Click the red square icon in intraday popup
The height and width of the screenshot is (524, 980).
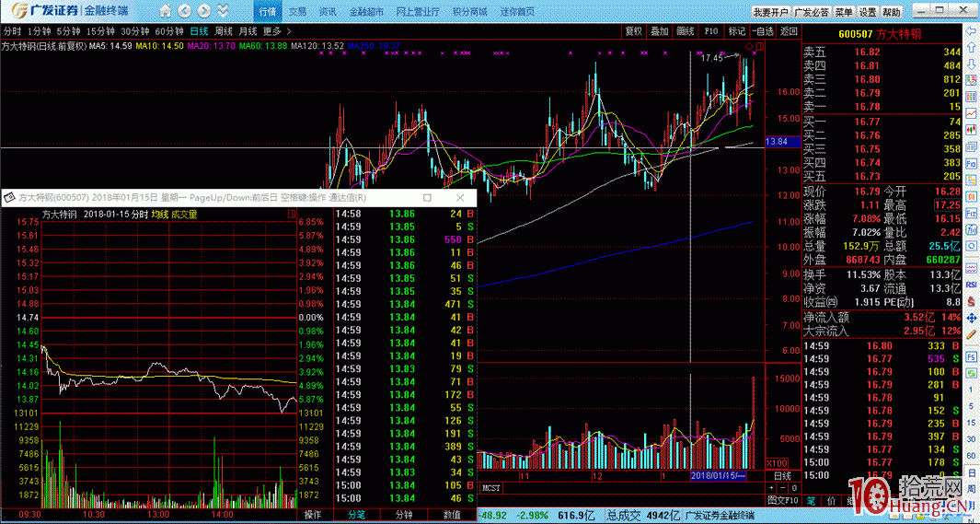click(x=292, y=215)
